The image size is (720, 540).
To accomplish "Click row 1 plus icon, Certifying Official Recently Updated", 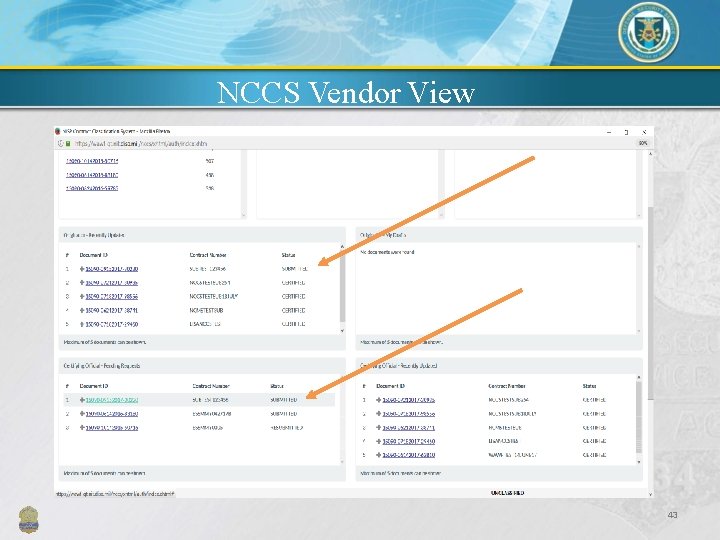I will [x=379, y=400].
